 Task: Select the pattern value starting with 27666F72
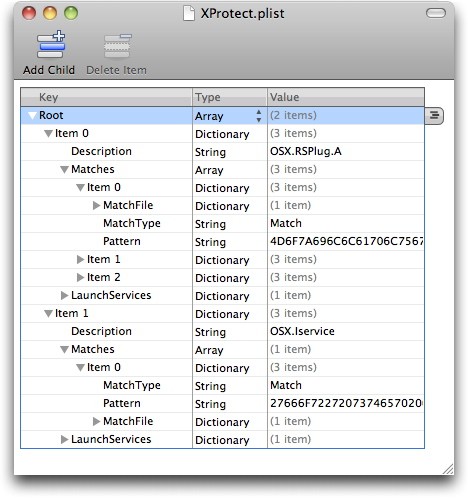click(346, 403)
